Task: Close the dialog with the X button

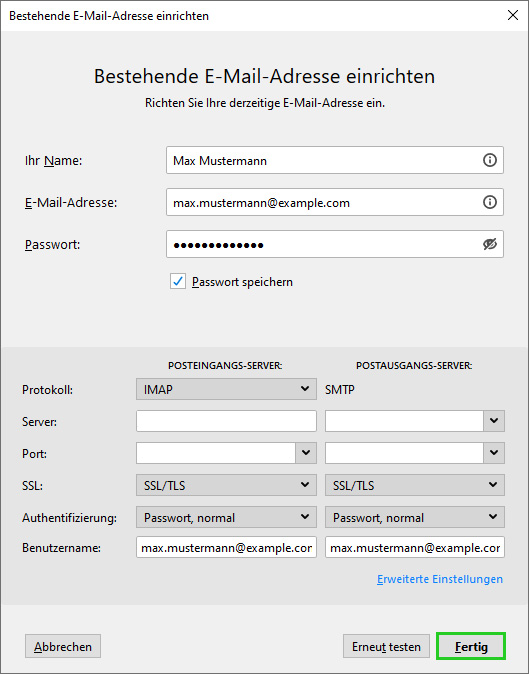Action: (512, 15)
